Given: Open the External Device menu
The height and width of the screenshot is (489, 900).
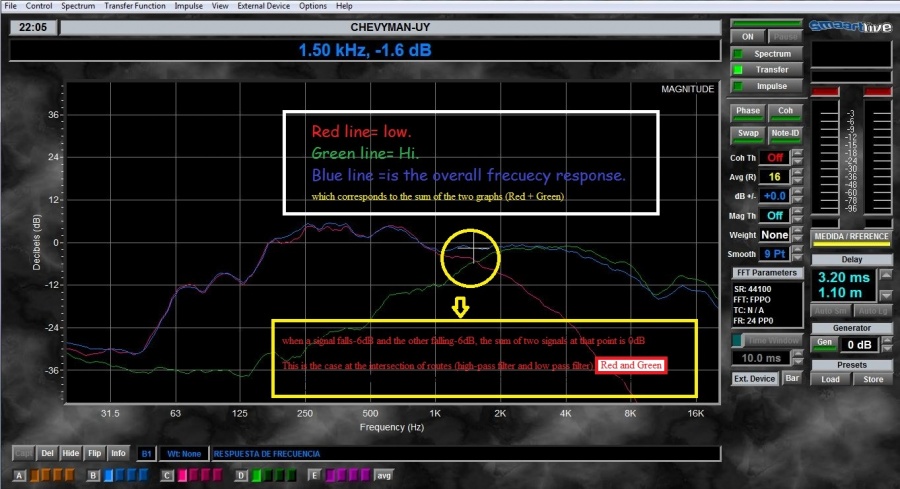Looking at the screenshot, I should pos(265,6).
